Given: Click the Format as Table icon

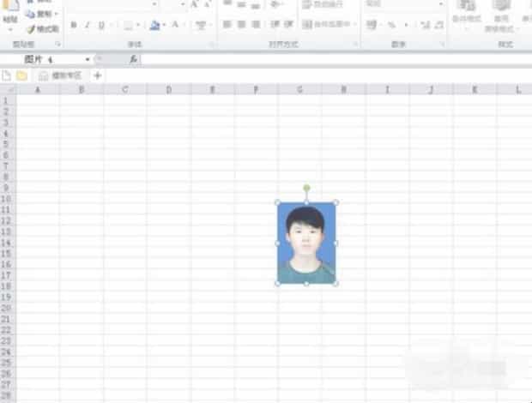Looking at the screenshot, I should [500, 10].
